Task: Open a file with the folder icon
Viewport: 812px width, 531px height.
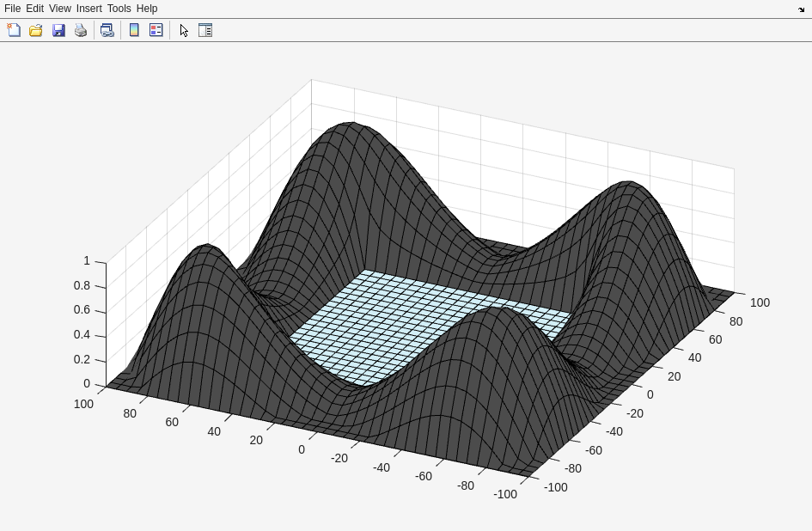Action: point(36,30)
